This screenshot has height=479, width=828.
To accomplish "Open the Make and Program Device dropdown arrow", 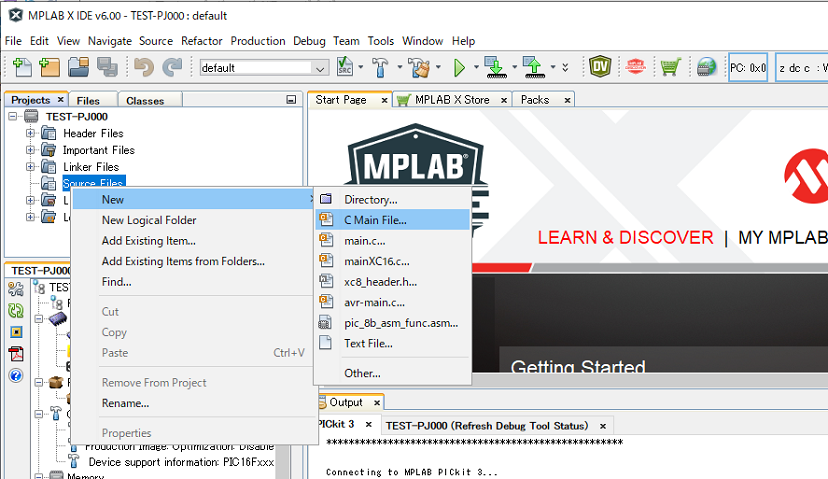I will (x=514, y=67).
